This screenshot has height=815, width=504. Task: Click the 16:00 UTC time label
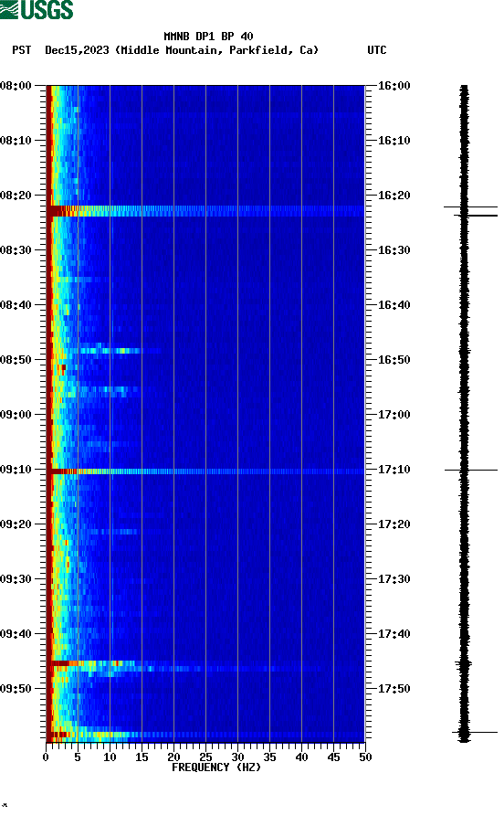tap(394, 85)
